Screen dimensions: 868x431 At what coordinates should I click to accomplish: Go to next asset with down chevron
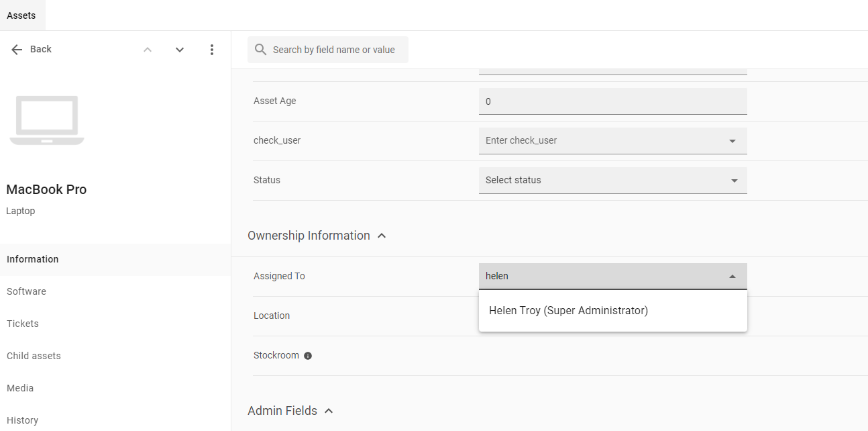click(180, 50)
